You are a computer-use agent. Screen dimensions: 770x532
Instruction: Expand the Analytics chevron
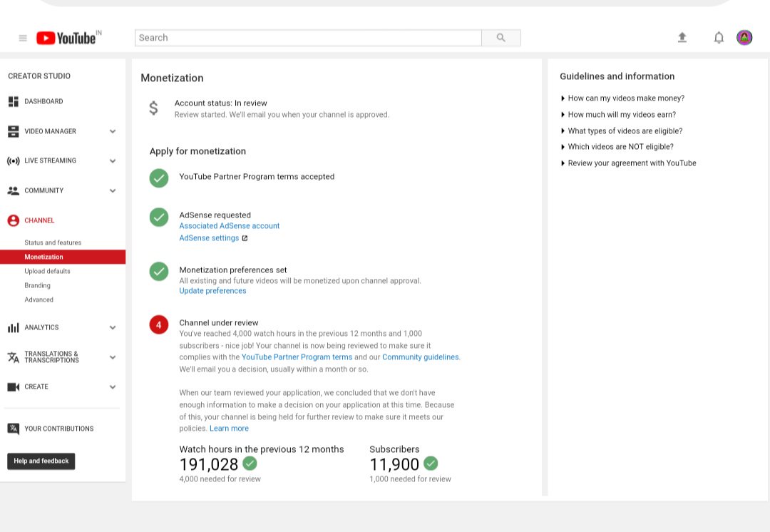(113, 327)
